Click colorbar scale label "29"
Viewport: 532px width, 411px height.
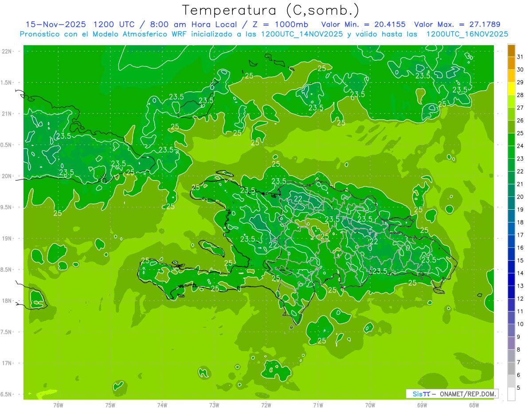click(x=520, y=82)
